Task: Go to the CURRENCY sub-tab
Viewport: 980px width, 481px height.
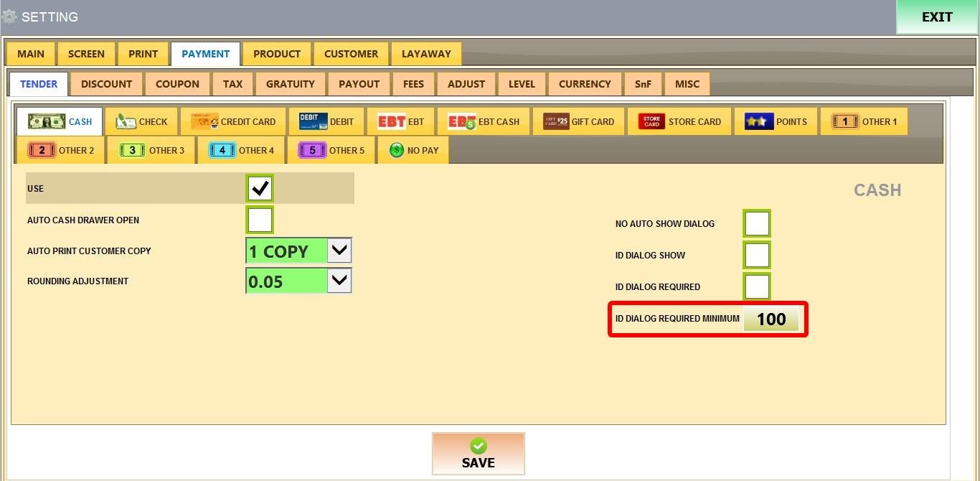Action: click(585, 84)
